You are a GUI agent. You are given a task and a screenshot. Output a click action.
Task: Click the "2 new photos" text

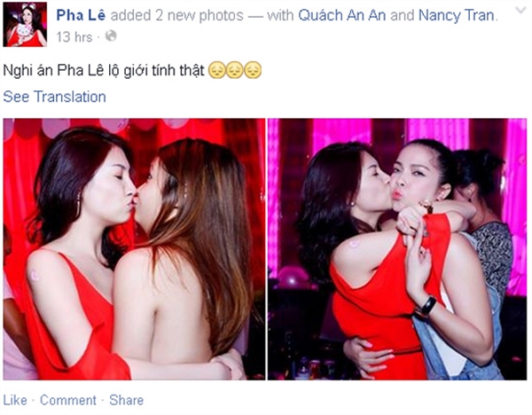coord(199,15)
